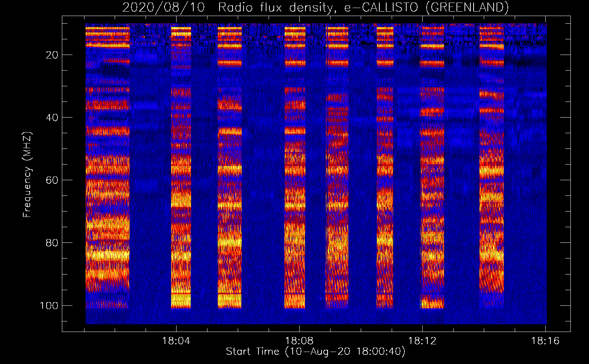This screenshot has width=589, height=364.
Task: Click the '20' frequency tick label
Action: pyautogui.click(x=52, y=55)
